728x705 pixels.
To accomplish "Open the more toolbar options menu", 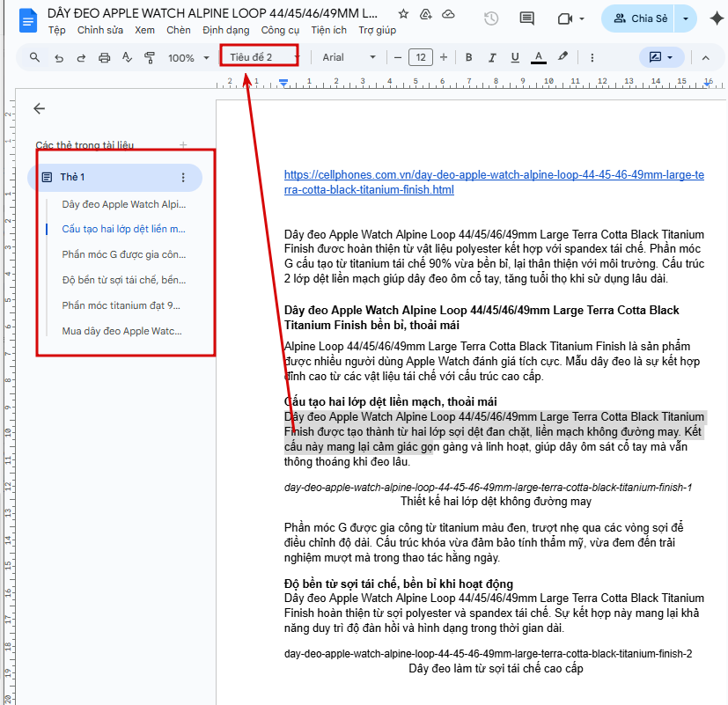I will click(x=592, y=57).
